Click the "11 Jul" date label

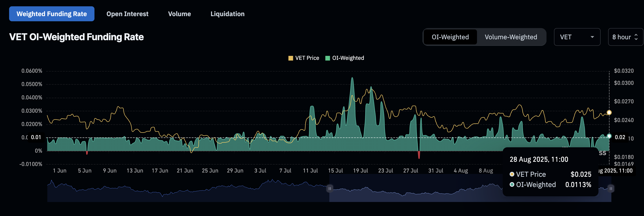click(x=310, y=171)
